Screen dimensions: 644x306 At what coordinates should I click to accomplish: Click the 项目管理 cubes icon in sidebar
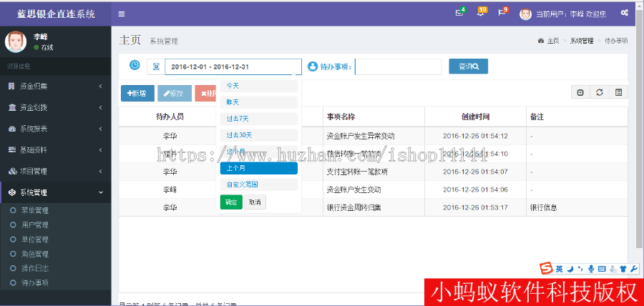13,172
